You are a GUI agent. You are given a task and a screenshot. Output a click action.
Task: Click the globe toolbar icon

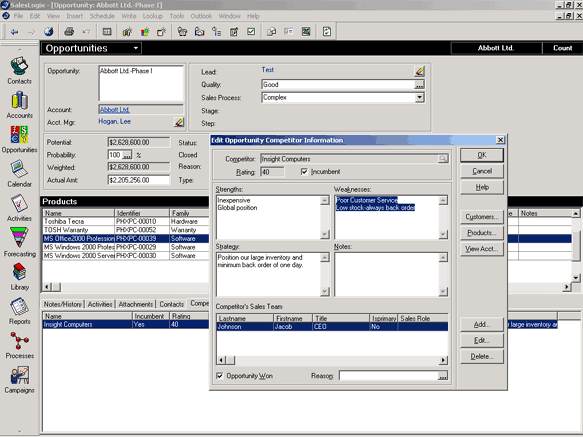point(49,32)
